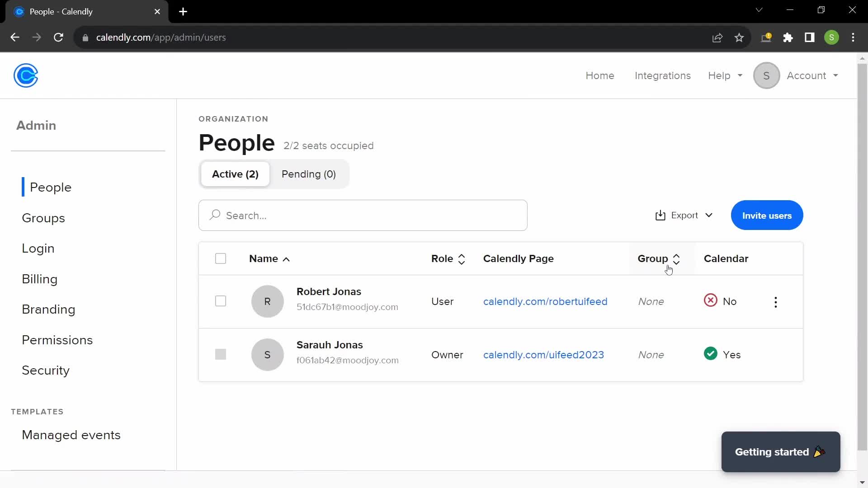Open the calendly.com/robertuifeed page link
The height and width of the screenshot is (488, 868).
click(x=546, y=301)
